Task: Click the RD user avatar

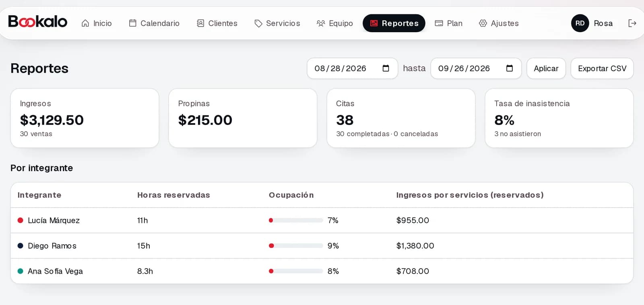Action: (x=580, y=23)
